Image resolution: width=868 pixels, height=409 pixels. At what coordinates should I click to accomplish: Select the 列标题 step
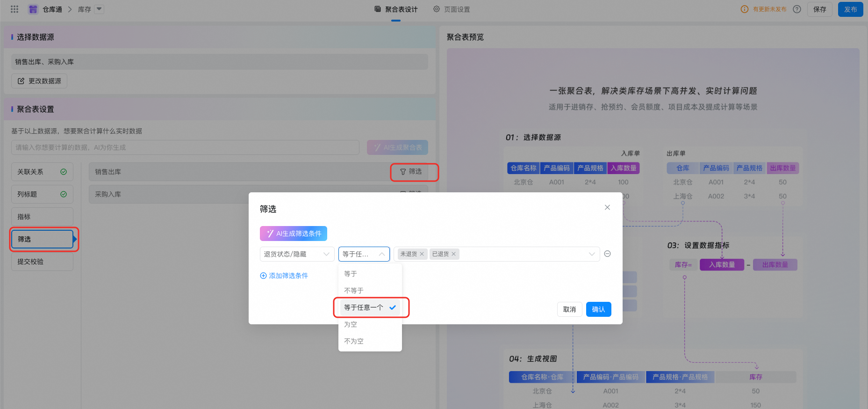pyautogui.click(x=42, y=194)
